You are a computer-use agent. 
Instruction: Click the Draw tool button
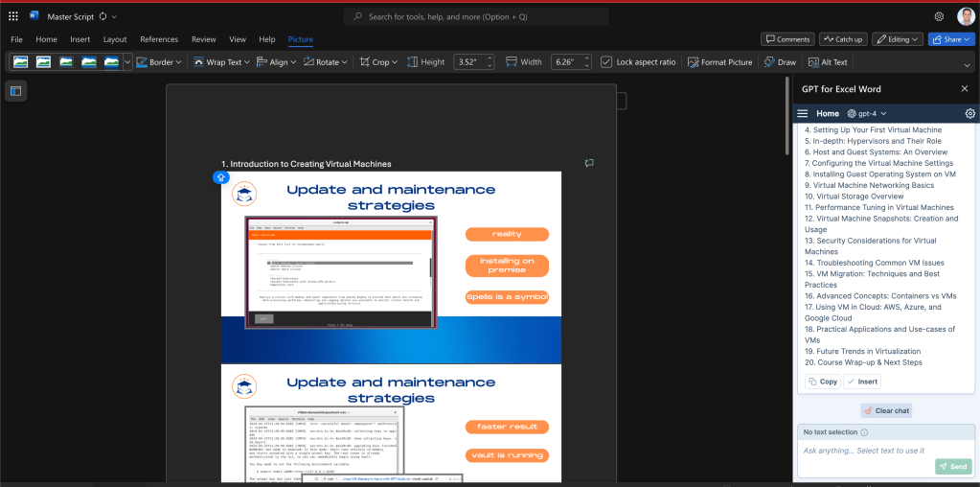[780, 62]
